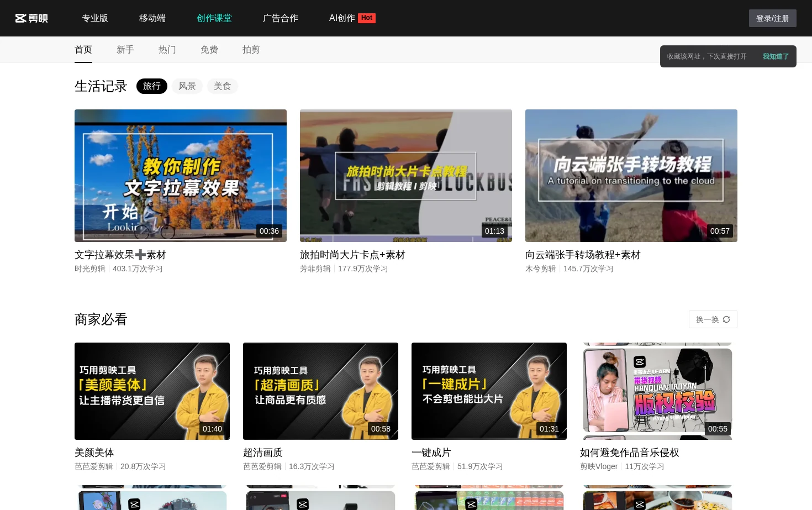Select the 风景 filter chip
This screenshot has height=510, width=812.
pos(187,86)
